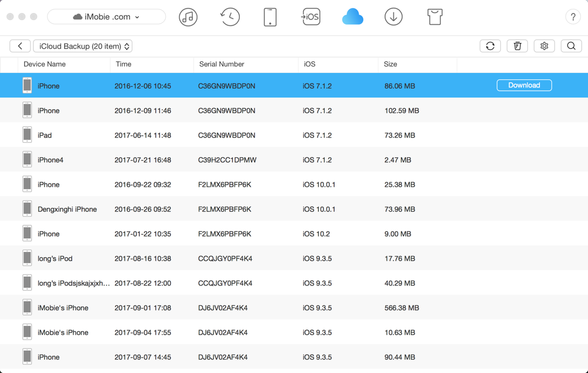Delete backup using trash icon
This screenshot has height=373, width=588.
pos(517,46)
